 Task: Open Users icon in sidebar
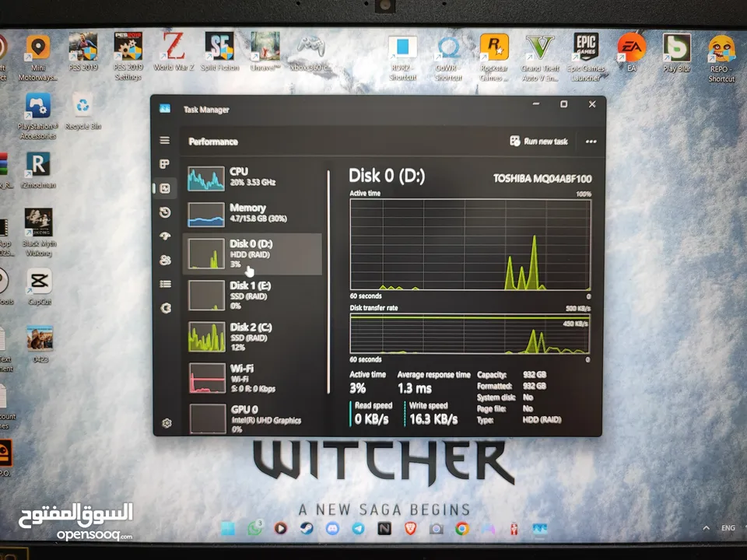coord(165,260)
